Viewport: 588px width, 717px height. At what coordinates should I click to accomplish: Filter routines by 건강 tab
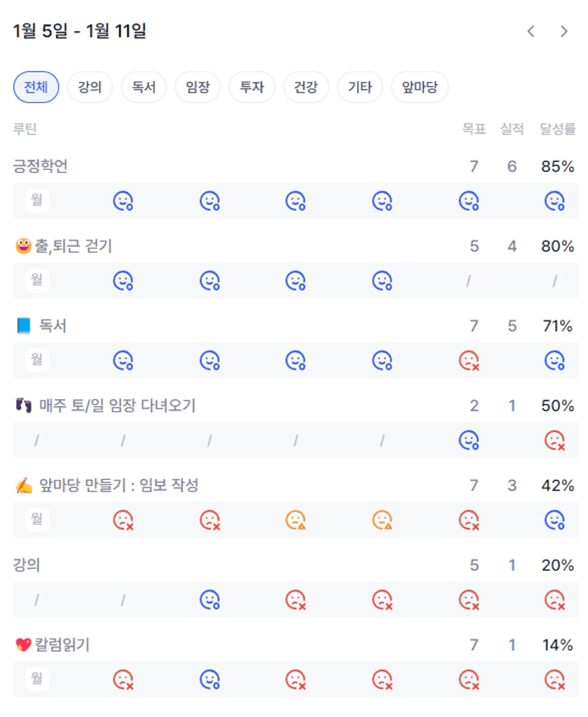(x=306, y=87)
